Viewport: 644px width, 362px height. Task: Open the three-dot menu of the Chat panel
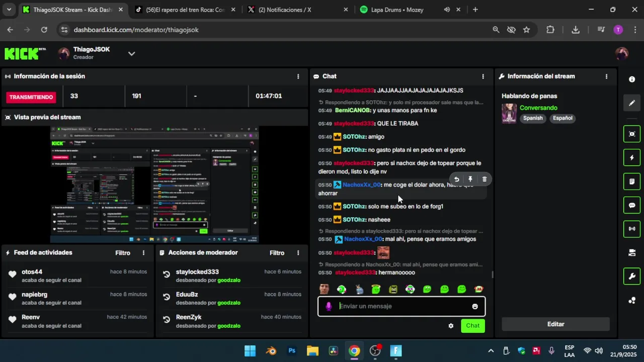pyautogui.click(x=483, y=76)
